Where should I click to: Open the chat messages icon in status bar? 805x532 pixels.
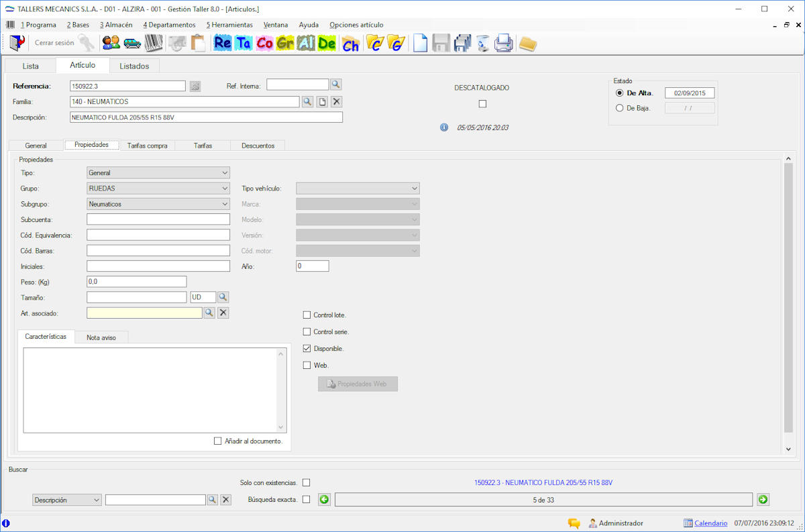tap(574, 523)
